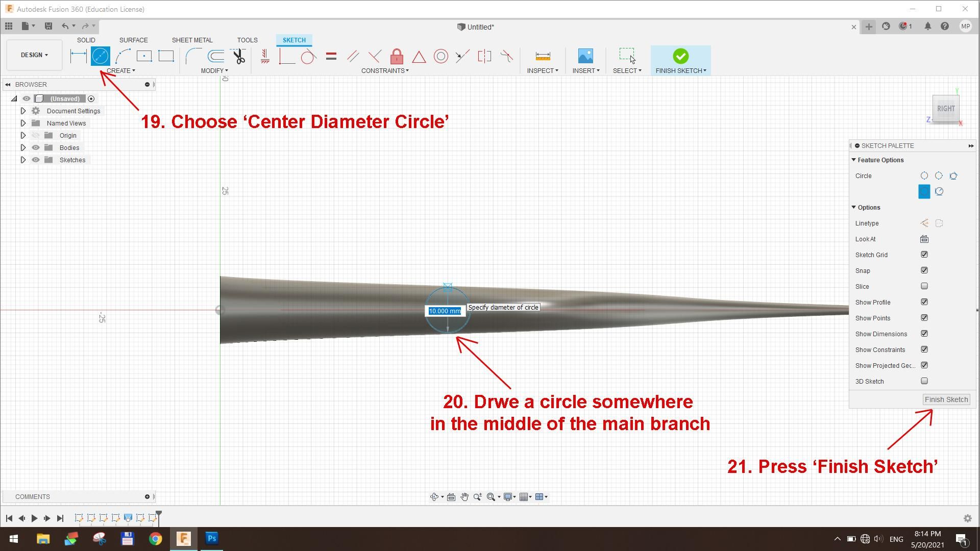Click the Insert image icon
This screenshot has width=980, height=551.
click(585, 56)
